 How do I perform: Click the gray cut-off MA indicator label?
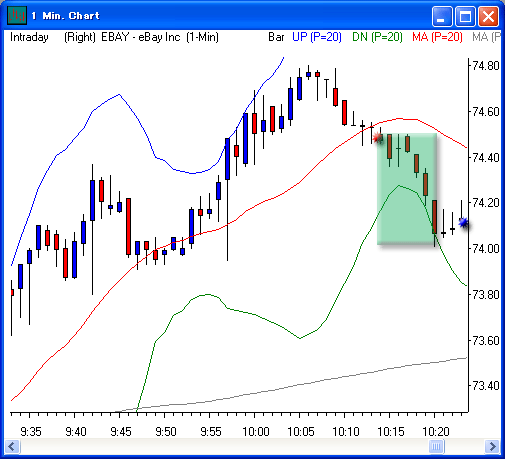pos(486,37)
